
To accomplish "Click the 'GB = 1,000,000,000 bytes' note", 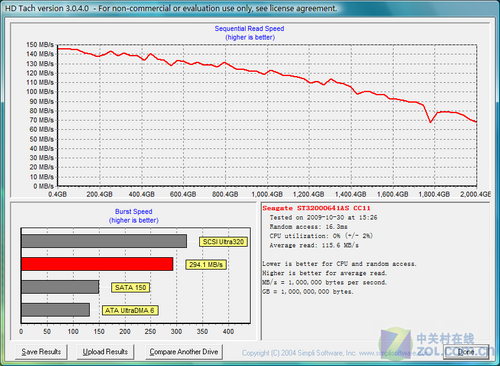I will click(x=308, y=292).
